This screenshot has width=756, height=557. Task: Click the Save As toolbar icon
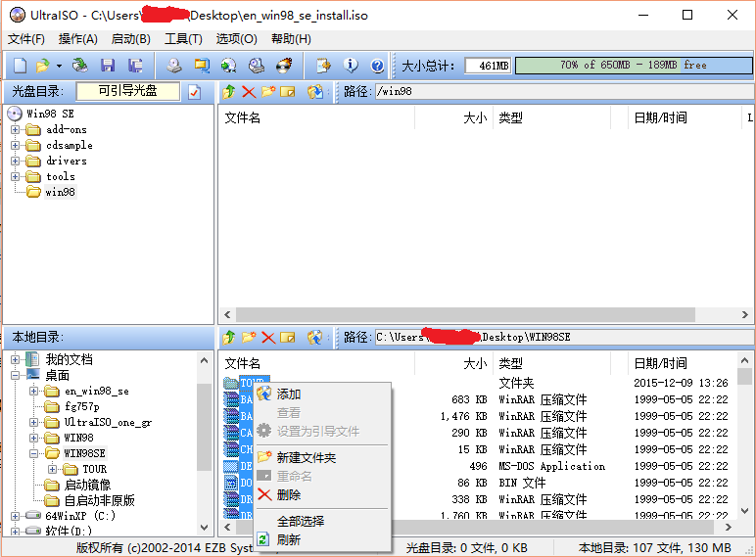pyautogui.click(x=135, y=65)
